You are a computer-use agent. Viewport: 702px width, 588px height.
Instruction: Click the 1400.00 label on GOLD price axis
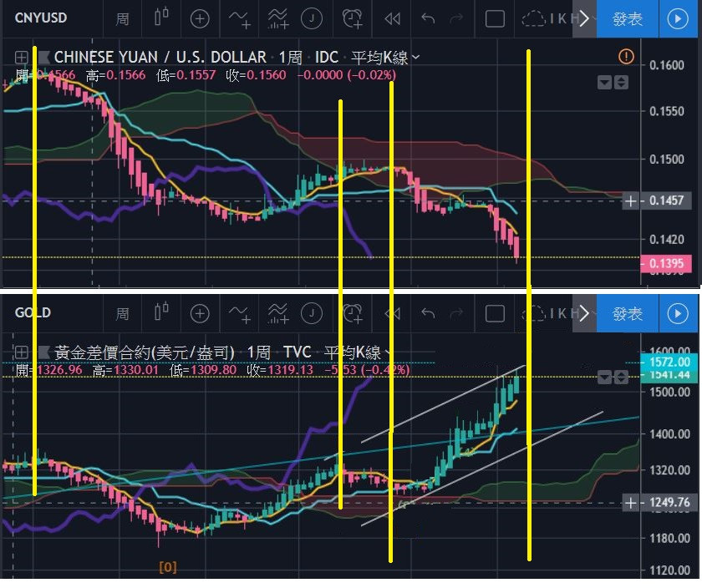[x=669, y=433]
